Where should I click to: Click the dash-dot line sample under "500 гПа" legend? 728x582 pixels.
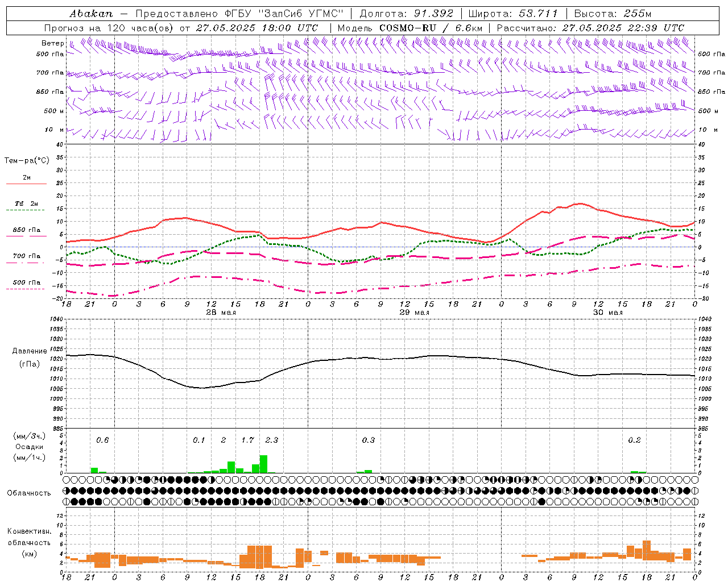(x=26, y=289)
